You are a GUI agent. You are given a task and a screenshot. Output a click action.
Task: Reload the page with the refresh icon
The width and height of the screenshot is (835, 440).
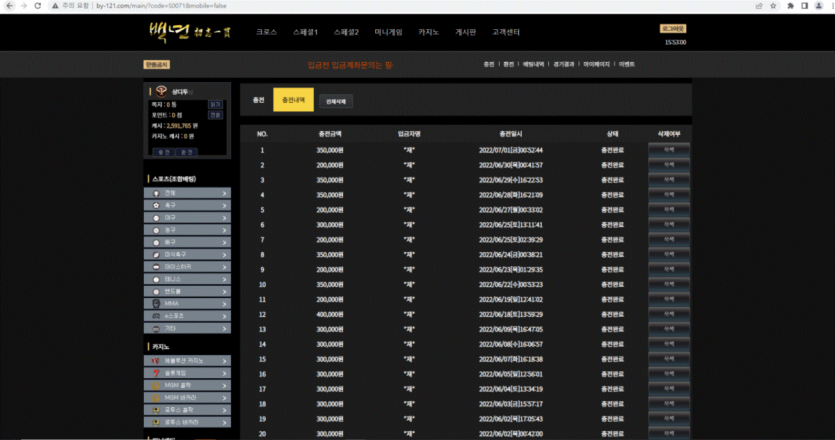pyautogui.click(x=37, y=6)
